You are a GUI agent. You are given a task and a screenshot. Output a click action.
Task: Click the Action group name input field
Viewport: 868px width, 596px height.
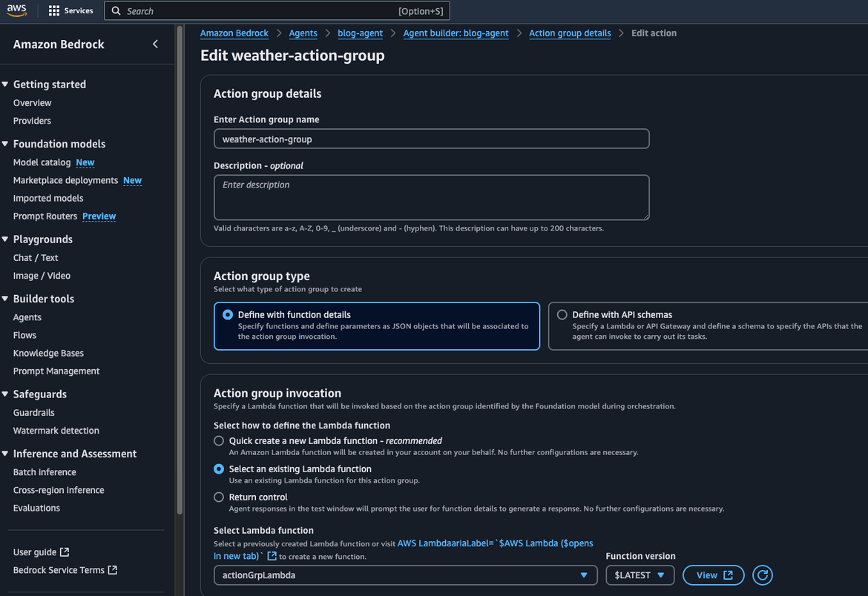[431, 139]
